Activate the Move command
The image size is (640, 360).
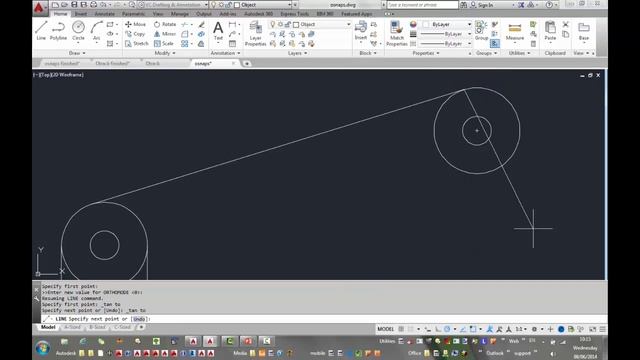[136, 24]
